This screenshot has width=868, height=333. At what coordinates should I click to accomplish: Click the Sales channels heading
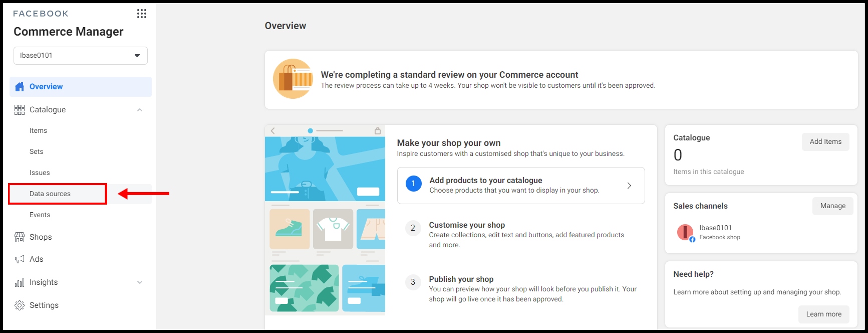pos(700,206)
